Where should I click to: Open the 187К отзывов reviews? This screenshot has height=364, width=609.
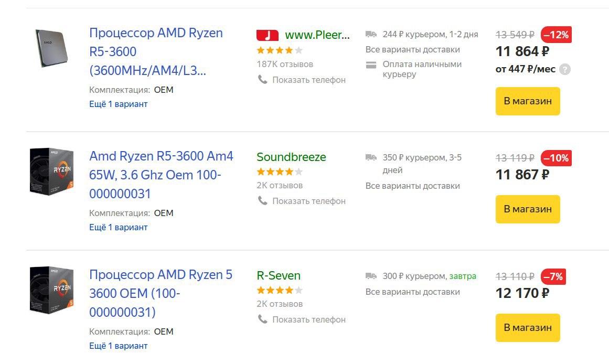(x=285, y=65)
